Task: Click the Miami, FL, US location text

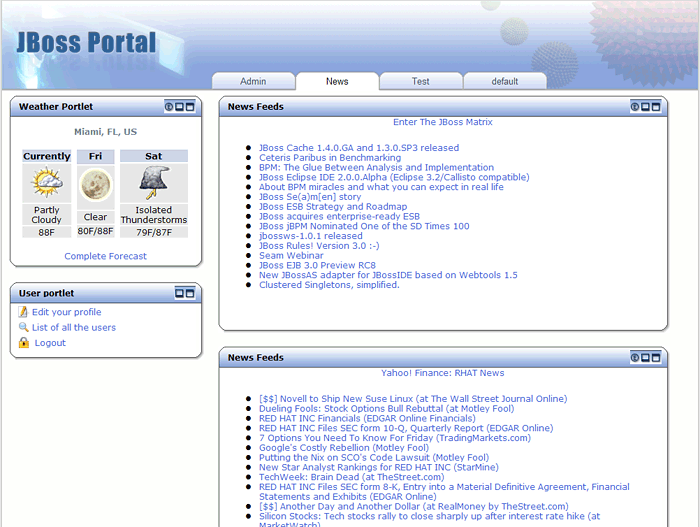Action: 105,132
